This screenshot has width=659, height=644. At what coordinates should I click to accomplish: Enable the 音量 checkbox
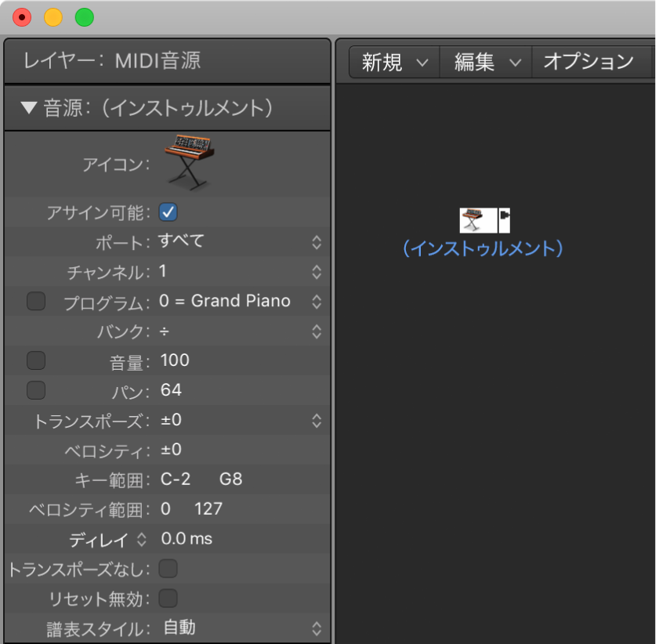click(35, 360)
